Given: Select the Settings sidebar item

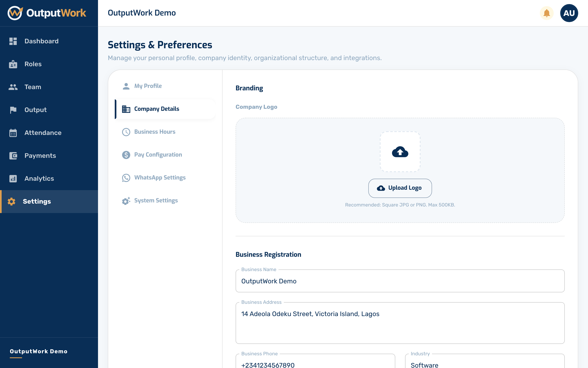Looking at the screenshot, I should pyautogui.click(x=49, y=202).
